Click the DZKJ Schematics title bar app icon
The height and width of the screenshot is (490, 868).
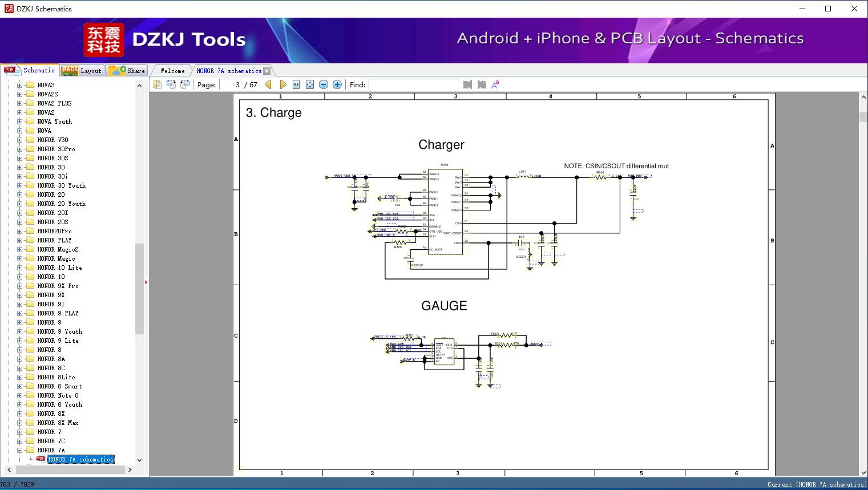tap(9, 9)
